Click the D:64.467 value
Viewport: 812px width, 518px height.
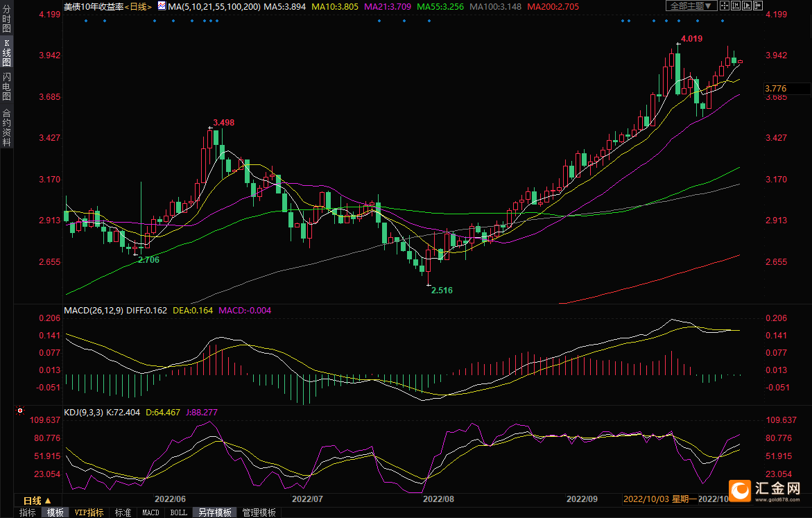[x=162, y=413]
